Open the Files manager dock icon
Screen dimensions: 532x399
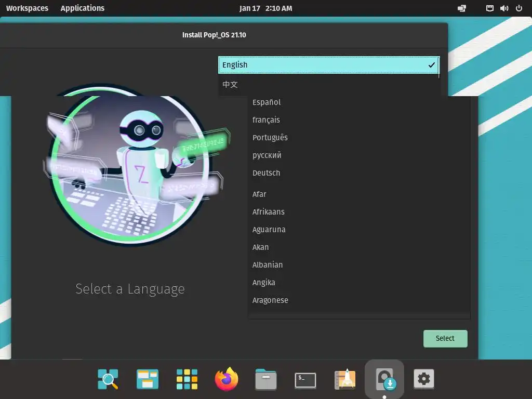[266, 379]
